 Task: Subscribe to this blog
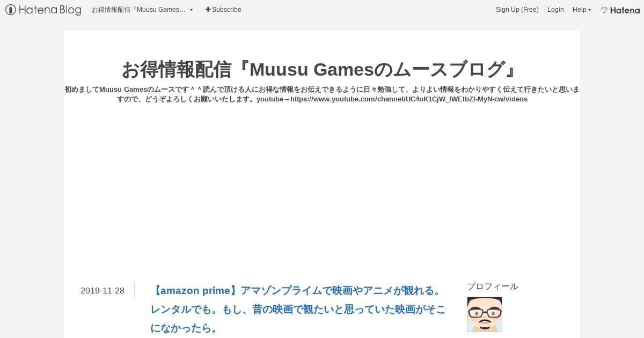click(x=223, y=10)
